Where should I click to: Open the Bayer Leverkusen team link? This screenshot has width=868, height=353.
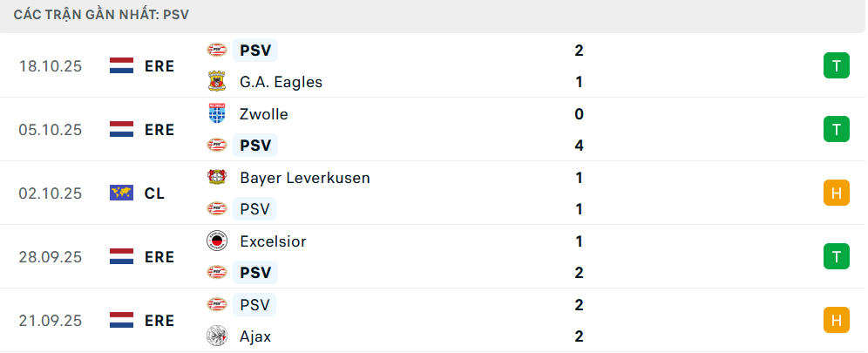(304, 178)
